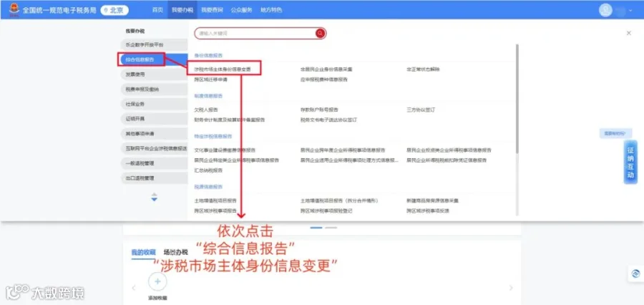Image resolution: width=644 pixels, height=305 pixels.
Task: Click the sidebar up arrow
Action: 155,194
